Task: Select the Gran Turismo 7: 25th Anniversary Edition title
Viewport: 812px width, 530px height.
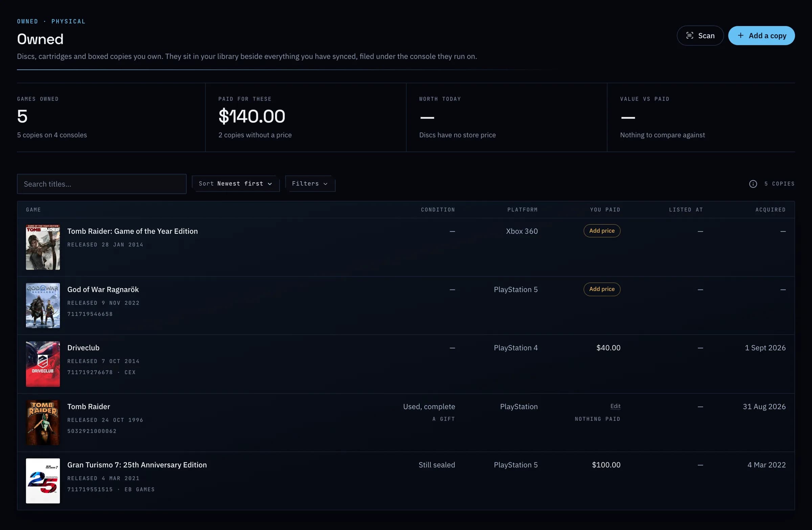Action: [137, 465]
